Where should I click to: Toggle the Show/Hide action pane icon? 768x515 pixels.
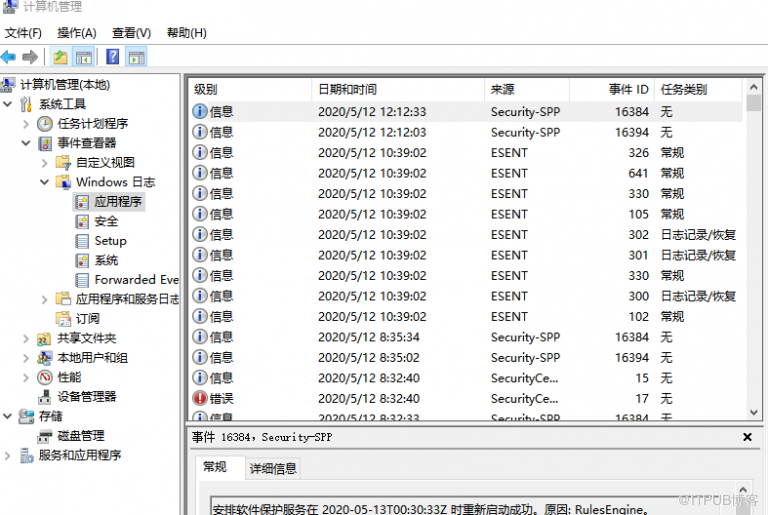(x=137, y=57)
